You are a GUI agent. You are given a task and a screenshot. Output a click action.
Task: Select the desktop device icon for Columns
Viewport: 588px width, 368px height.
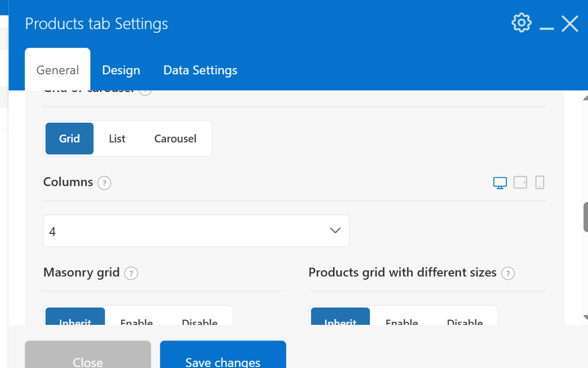(500, 183)
